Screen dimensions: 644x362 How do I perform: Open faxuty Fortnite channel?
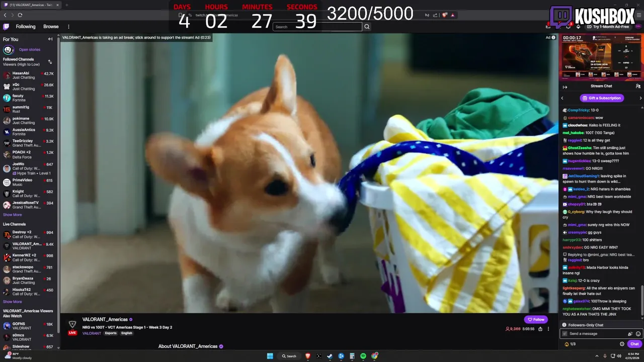(x=29, y=98)
